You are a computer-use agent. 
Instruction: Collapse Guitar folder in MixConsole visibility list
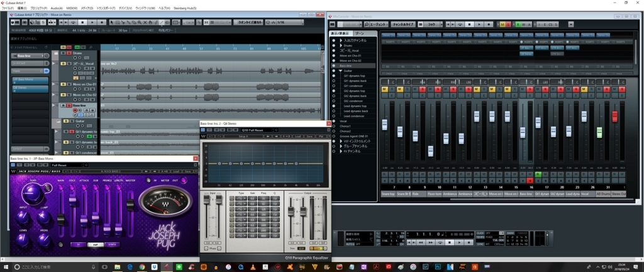(x=340, y=71)
